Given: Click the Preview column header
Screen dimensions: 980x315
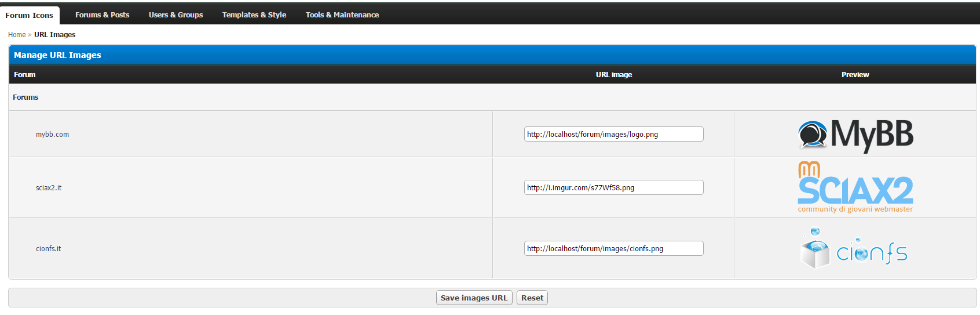Looking at the screenshot, I should (855, 75).
